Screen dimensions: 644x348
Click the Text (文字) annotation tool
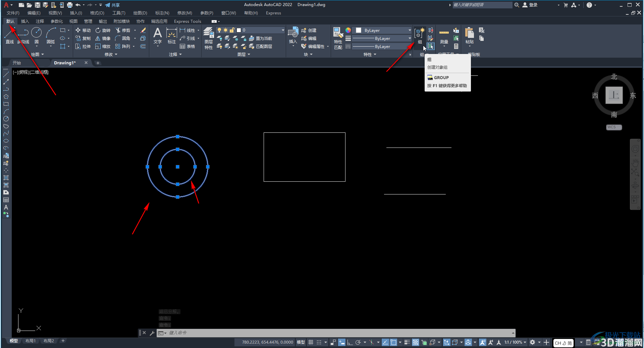(x=157, y=36)
